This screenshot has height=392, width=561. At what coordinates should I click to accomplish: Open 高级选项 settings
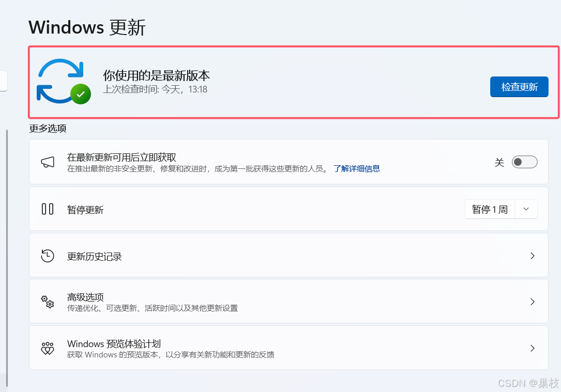(289, 302)
